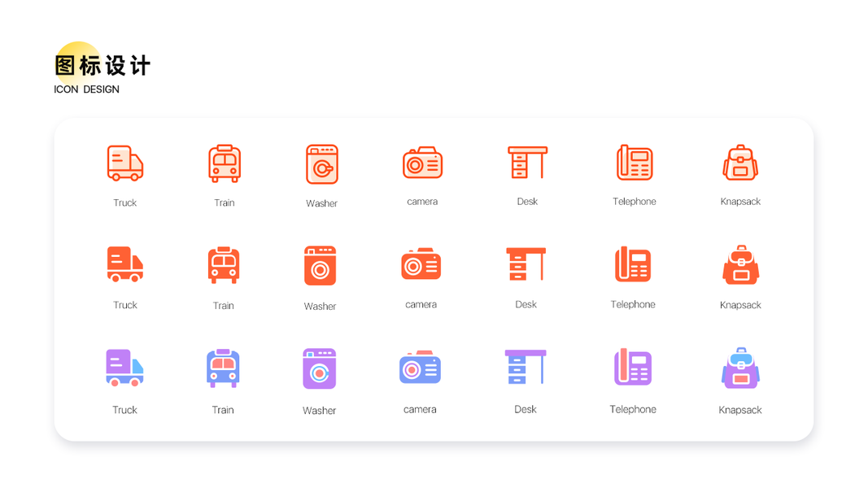Pick the blue multicolor camera icon
This screenshot has width=868, height=488.
coord(420,367)
